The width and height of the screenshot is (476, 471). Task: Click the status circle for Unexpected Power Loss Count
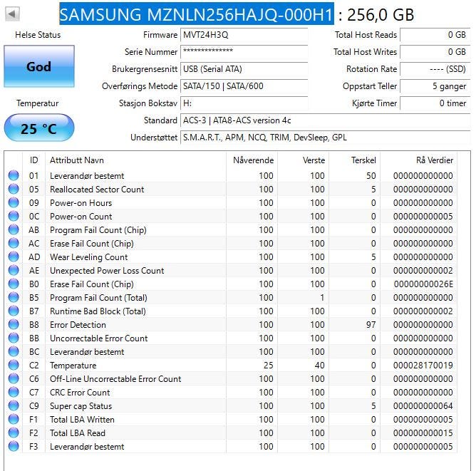14,270
